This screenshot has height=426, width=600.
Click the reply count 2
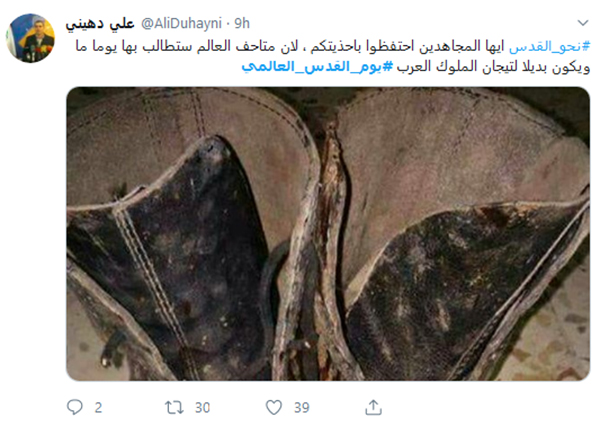click(x=98, y=408)
